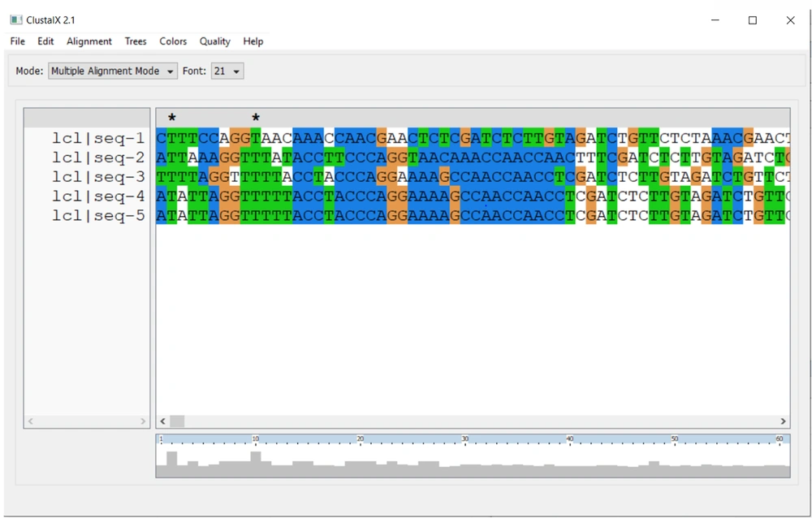The image size is (812, 518).
Task: Click left arrow of alignment horizontal scrollbar
Action: tap(162, 421)
